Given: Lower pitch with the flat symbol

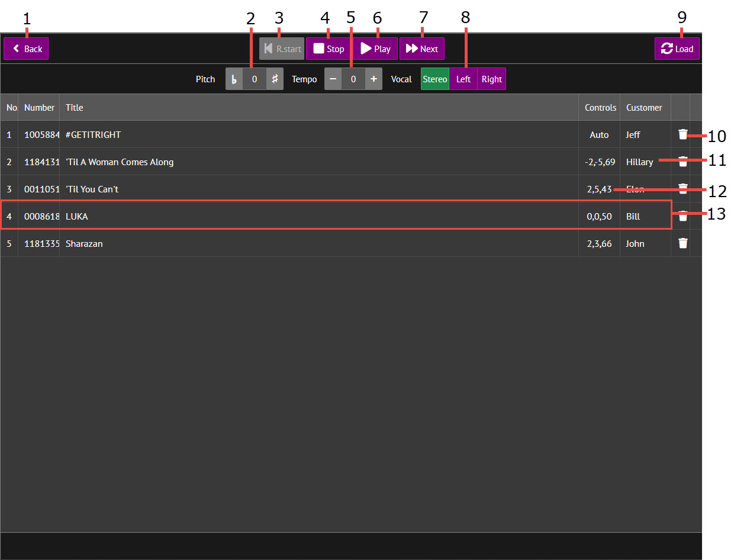Looking at the screenshot, I should tap(234, 79).
